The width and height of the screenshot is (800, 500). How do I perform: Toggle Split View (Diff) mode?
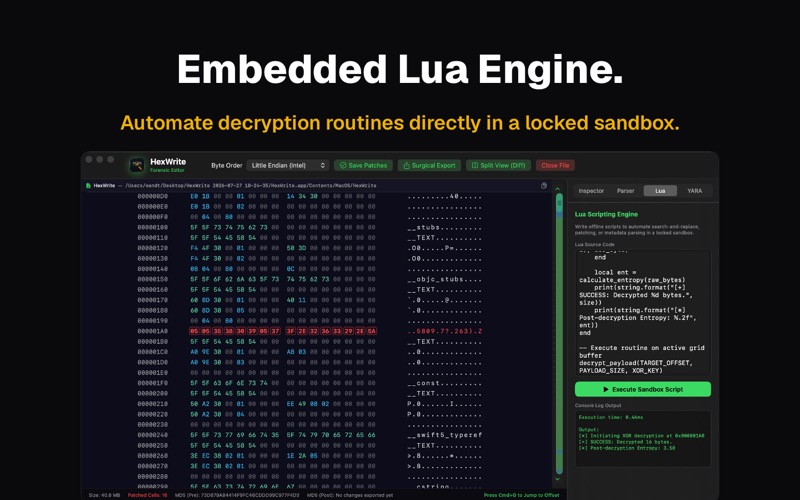[x=498, y=165]
